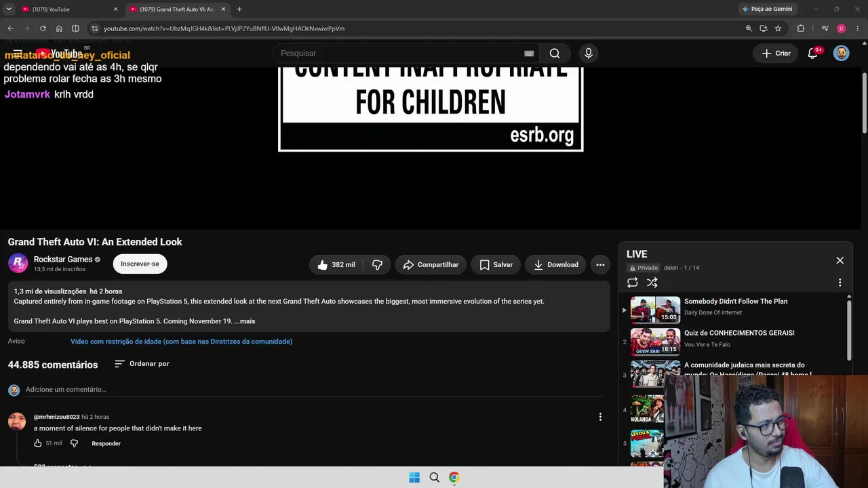Open the Ordenar por sort dropdown
Viewport: 868px width, 488px height.
pyautogui.click(x=142, y=364)
